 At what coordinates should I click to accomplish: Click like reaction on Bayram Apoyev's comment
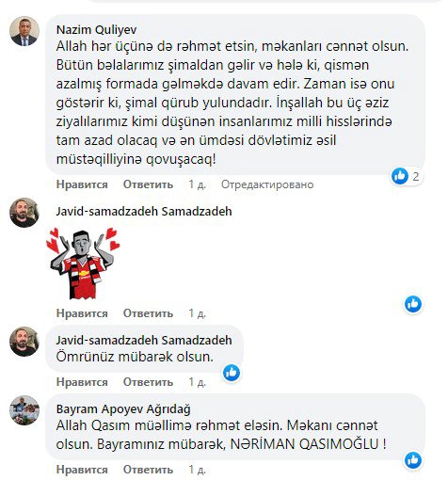[x=413, y=460]
